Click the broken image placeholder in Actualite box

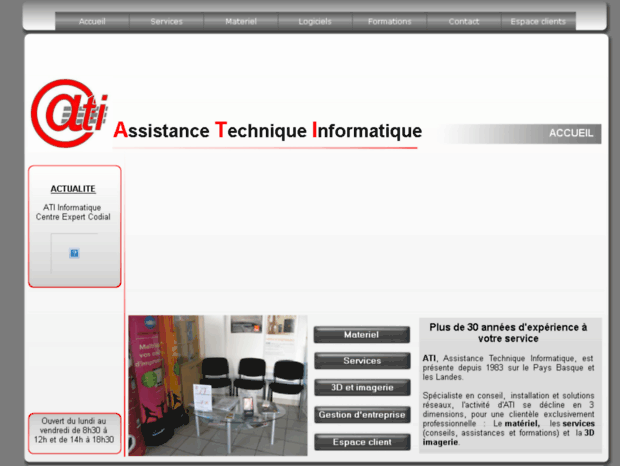coord(74,253)
